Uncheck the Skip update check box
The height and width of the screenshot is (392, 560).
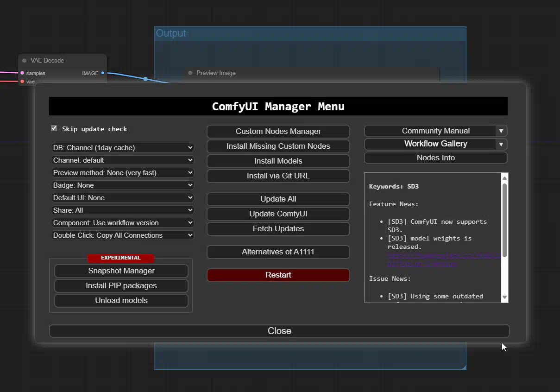pyautogui.click(x=54, y=128)
